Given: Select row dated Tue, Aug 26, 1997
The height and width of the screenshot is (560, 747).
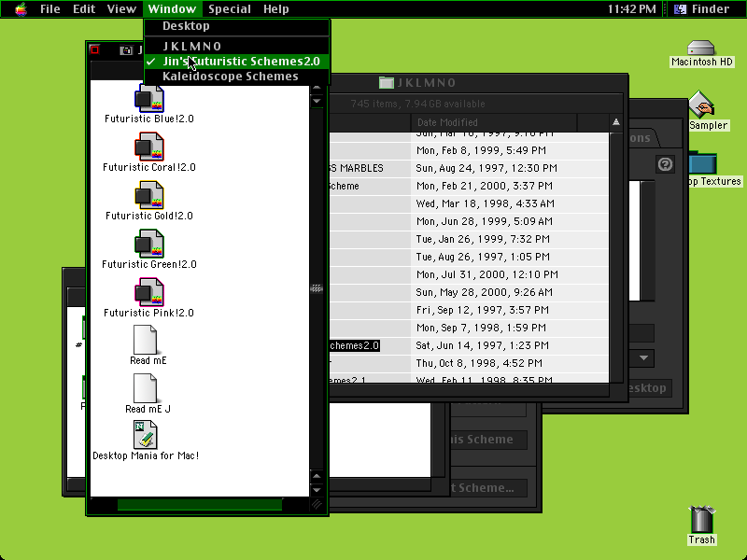Looking at the screenshot, I should (469, 257).
